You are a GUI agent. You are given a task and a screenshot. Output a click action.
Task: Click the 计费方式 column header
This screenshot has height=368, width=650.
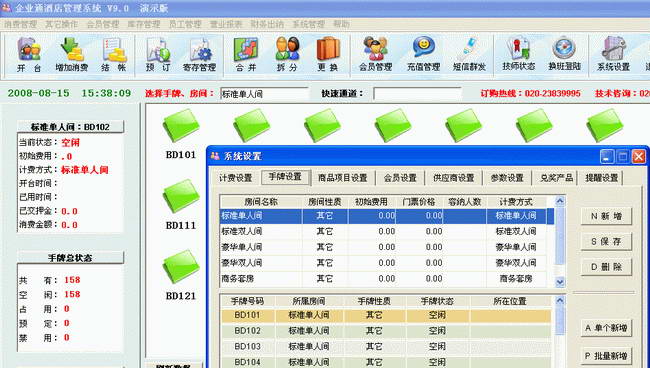[516, 202]
